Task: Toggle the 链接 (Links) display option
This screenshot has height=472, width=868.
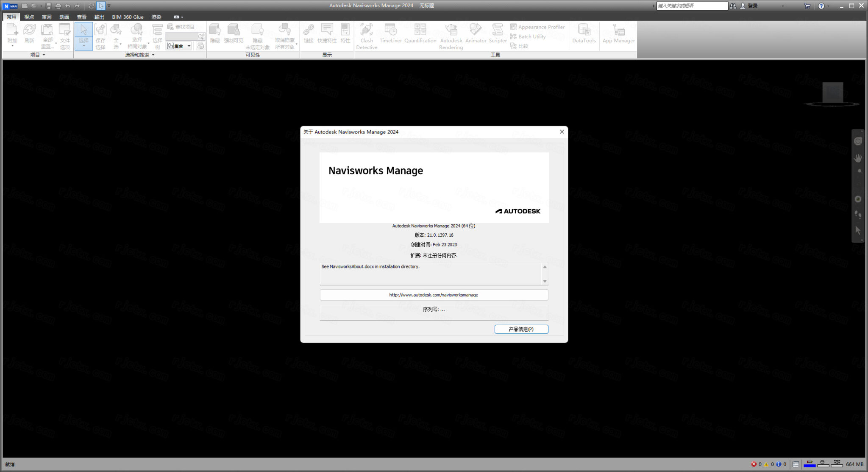Action: [x=309, y=34]
